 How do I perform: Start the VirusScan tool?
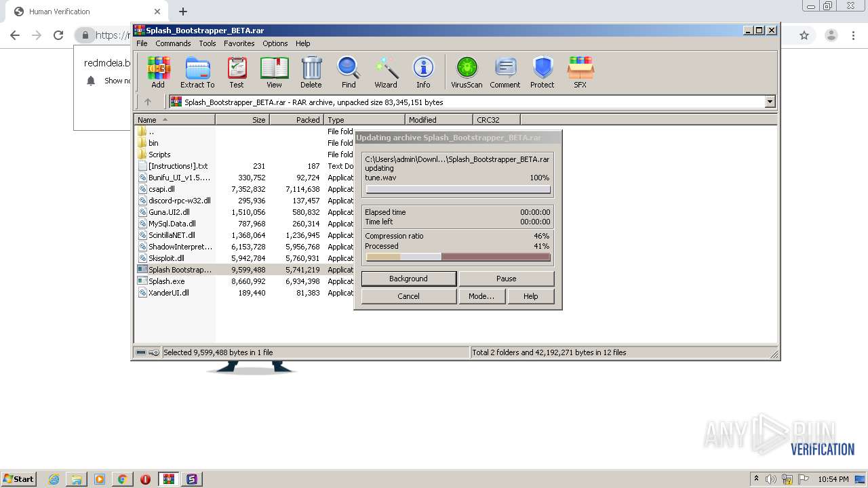point(467,73)
